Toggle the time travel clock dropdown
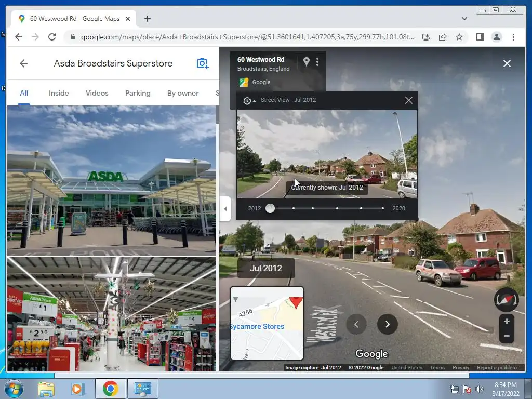This screenshot has width=532, height=399. [249, 100]
